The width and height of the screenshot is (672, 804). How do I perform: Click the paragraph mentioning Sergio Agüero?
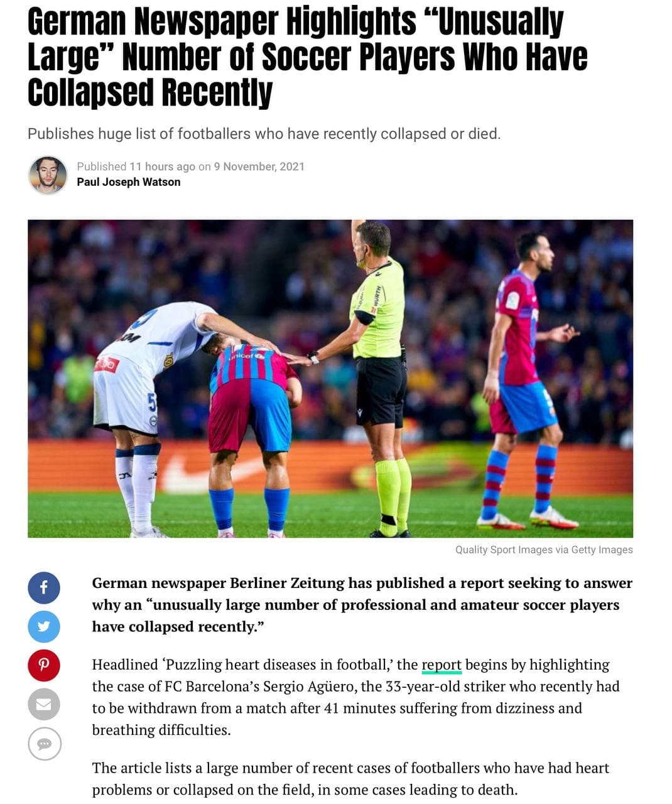tap(356, 697)
